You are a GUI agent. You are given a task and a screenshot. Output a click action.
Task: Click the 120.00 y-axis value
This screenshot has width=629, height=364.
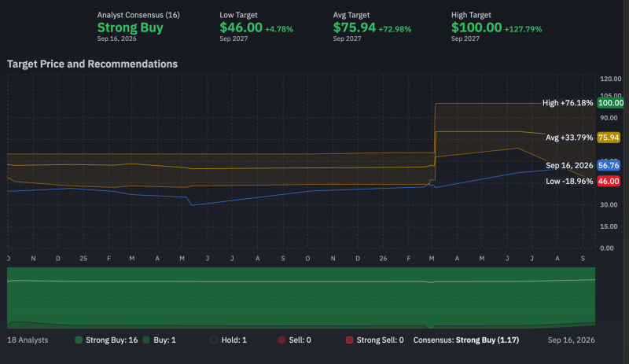point(611,79)
